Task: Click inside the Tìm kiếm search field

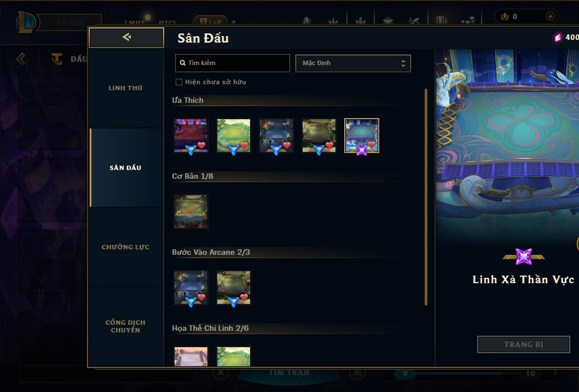Action: tap(232, 63)
